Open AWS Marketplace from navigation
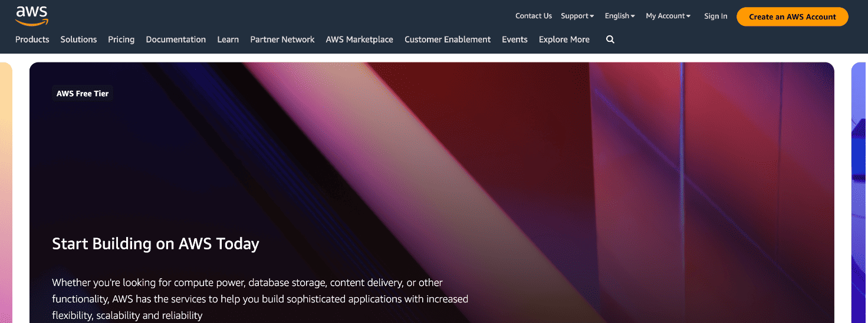 [x=360, y=39]
